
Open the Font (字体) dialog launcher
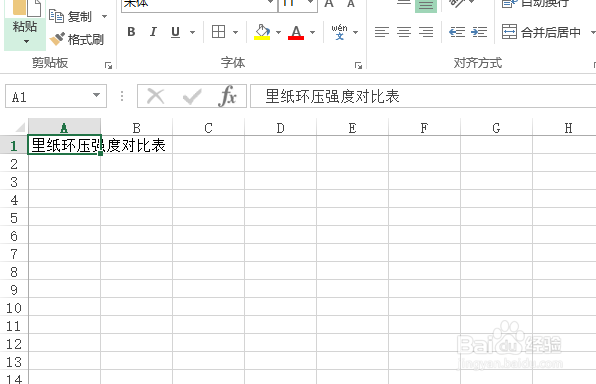coord(358,65)
